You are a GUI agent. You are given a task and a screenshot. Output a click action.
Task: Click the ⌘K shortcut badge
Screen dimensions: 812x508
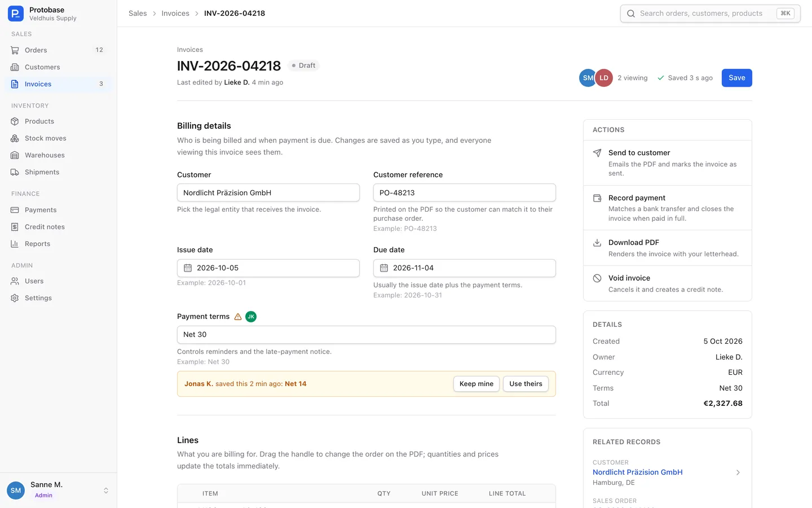tap(785, 14)
